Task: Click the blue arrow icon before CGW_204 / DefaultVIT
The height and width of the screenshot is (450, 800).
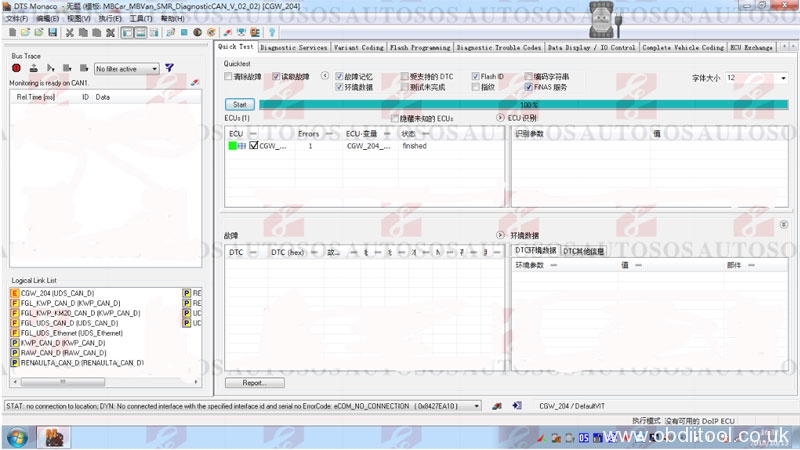Action: point(517,406)
